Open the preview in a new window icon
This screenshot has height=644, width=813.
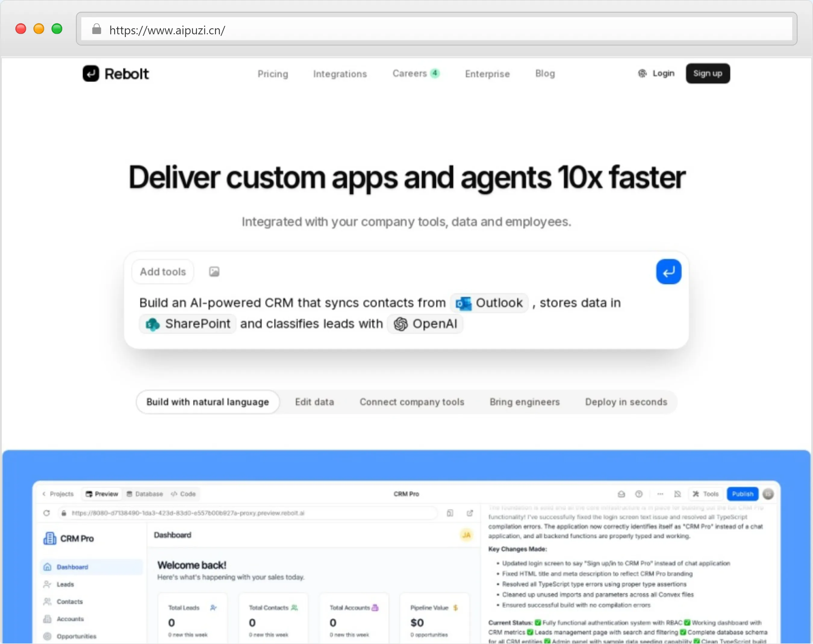(470, 513)
